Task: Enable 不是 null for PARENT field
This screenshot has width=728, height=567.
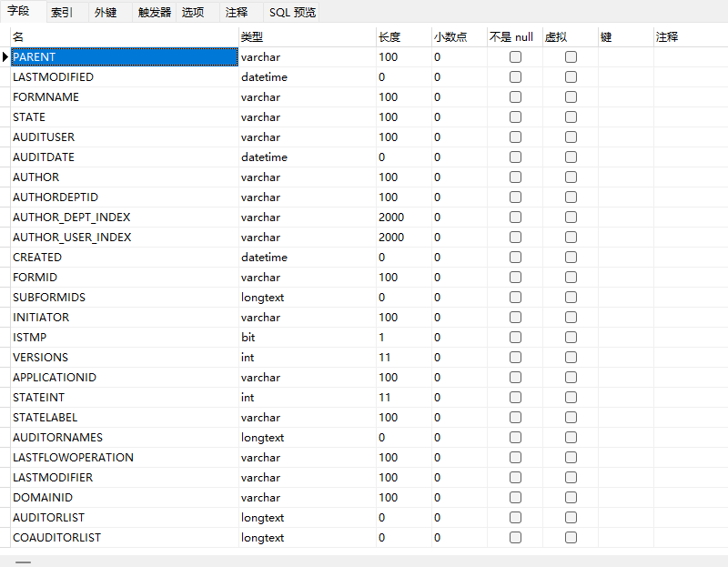Action: pyautogui.click(x=515, y=57)
